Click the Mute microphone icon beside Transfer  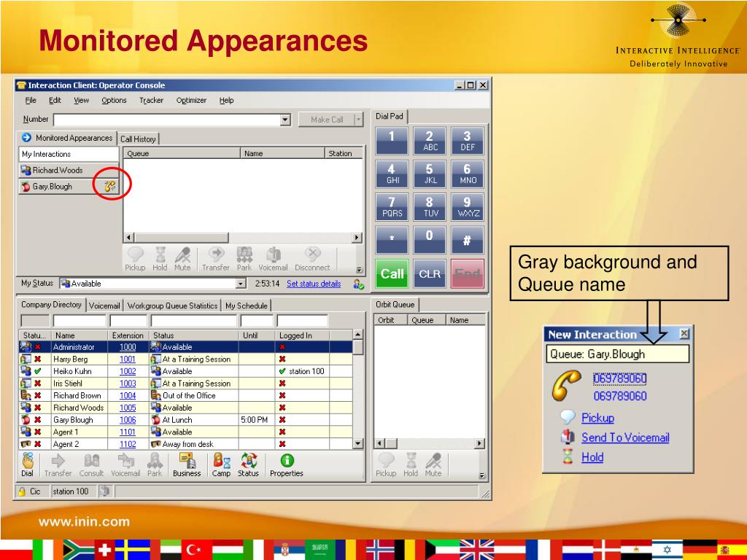182,255
